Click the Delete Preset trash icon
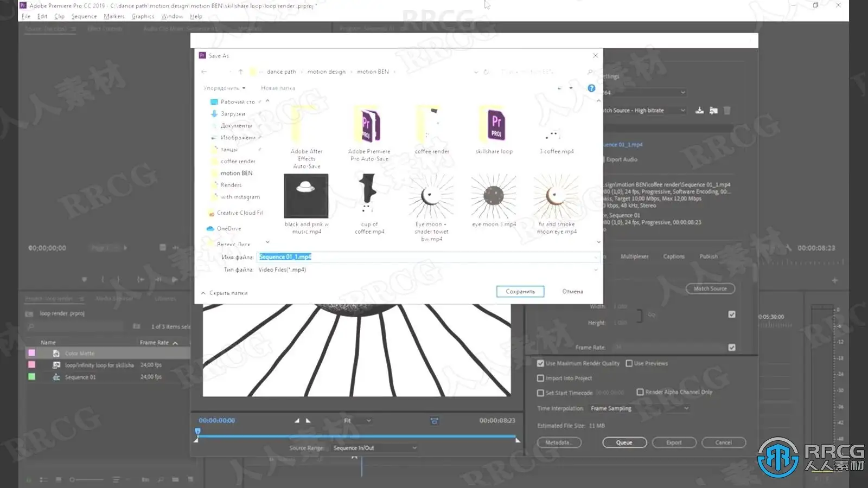 (727, 111)
